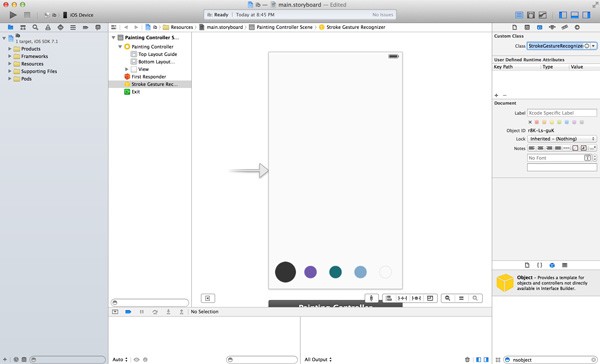Open All Output selector in console
Image resolution: width=600 pixels, height=364 pixels.
(318, 359)
